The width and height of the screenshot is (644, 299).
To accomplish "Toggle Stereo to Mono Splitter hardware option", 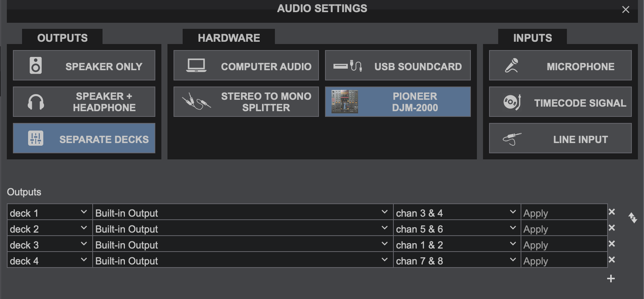I will (246, 102).
